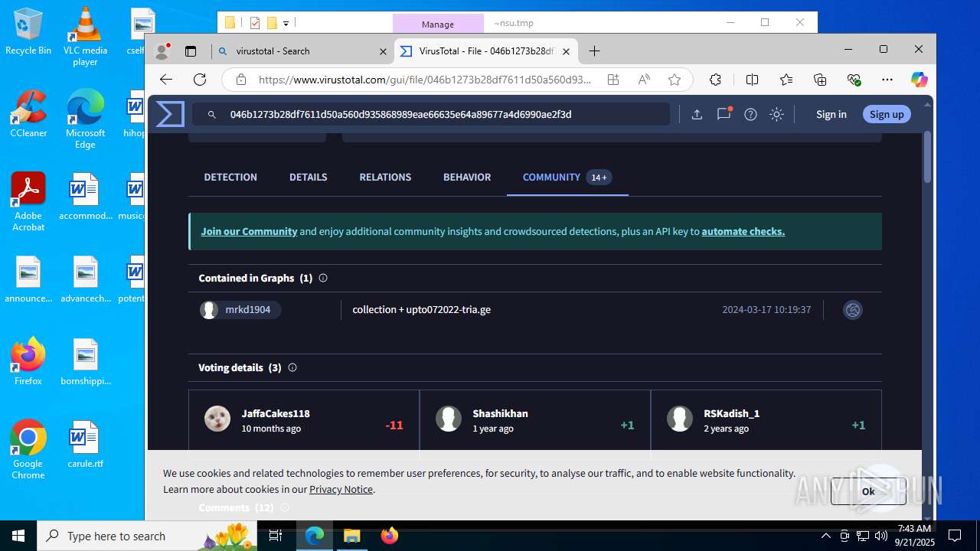The image size is (980, 551).
Task: Click the mrkd1904 user chip
Action: [240, 310]
